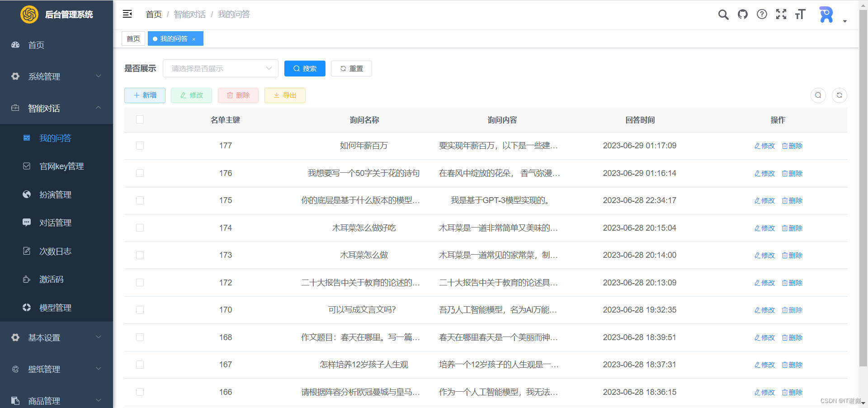
Task: Open the header search magnifier icon
Action: click(x=723, y=14)
